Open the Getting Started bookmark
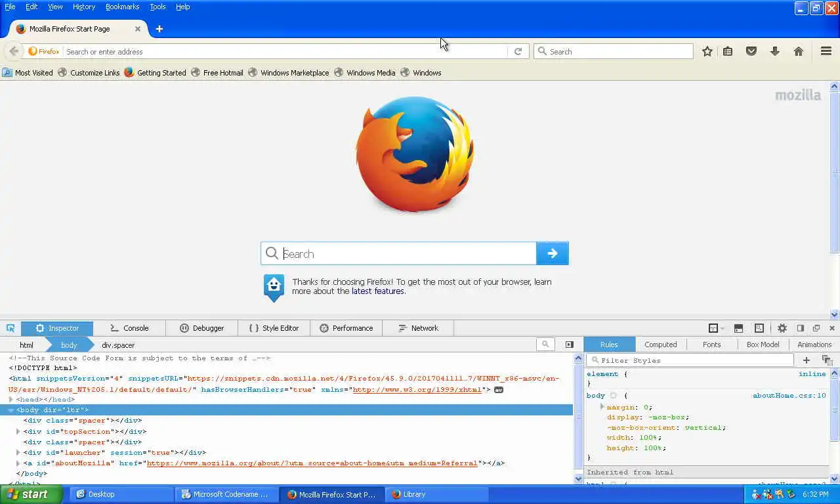 (x=155, y=73)
